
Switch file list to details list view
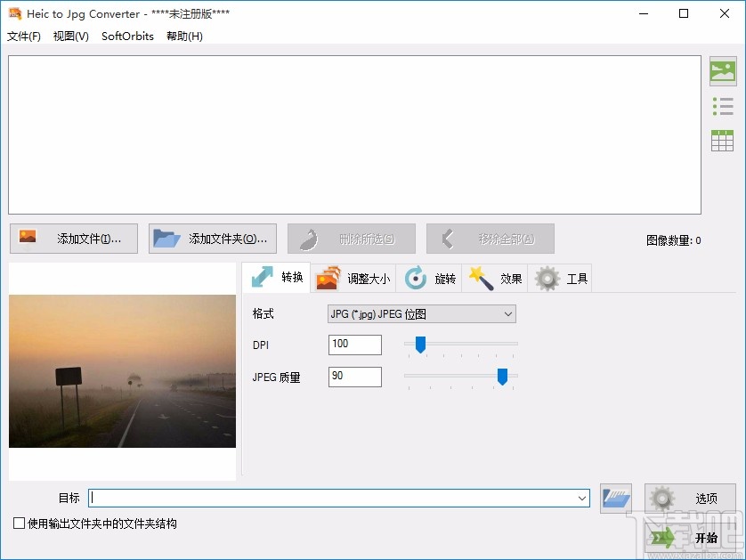[x=723, y=105]
